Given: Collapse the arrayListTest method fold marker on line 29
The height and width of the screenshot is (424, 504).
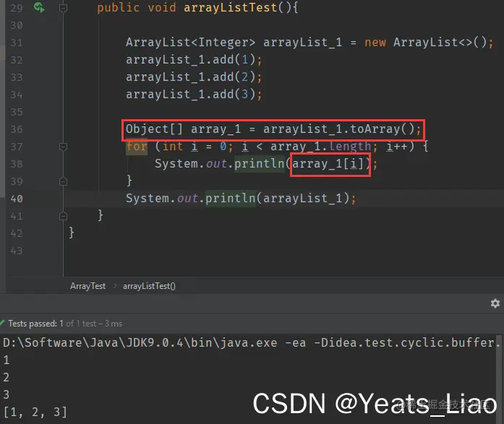Looking at the screenshot, I should click(63, 8).
